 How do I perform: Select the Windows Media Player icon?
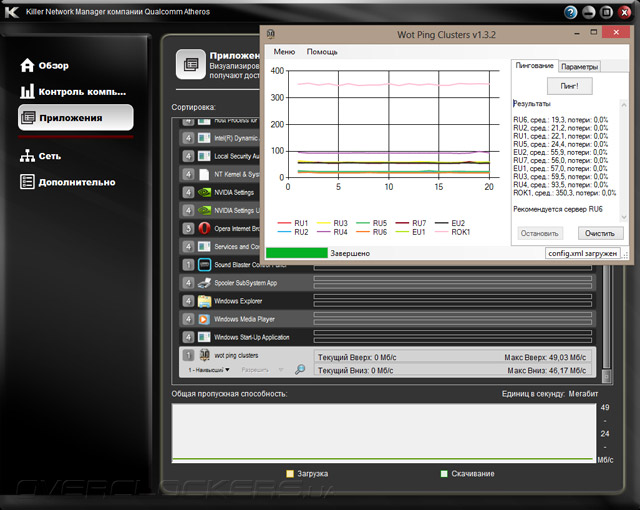coord(204,319)
